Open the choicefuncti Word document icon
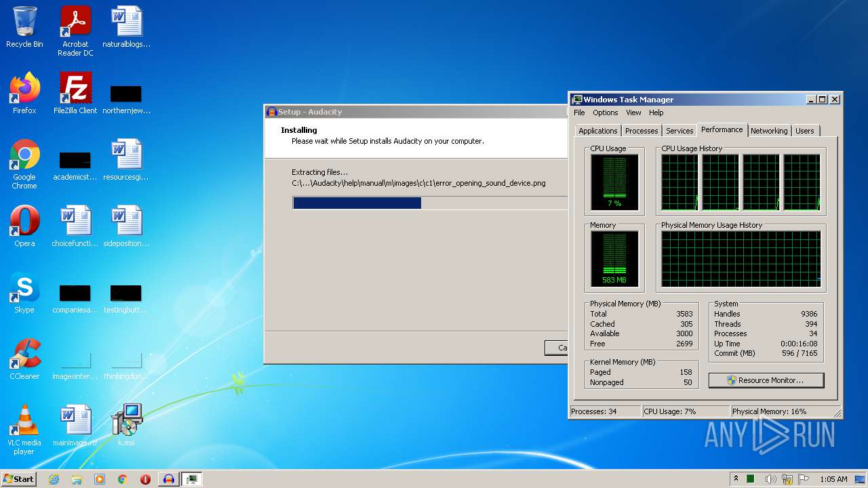 click(75, 226)
